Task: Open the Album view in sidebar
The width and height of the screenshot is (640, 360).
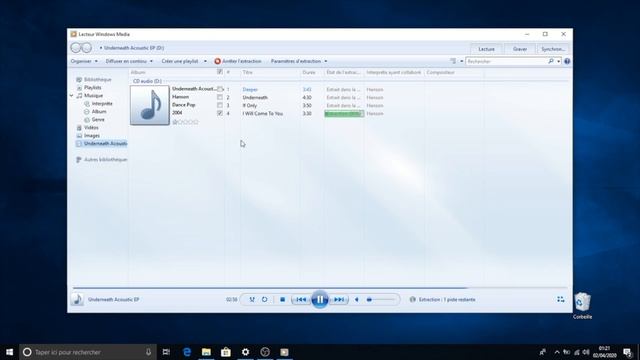Action: tap(99, 111)
